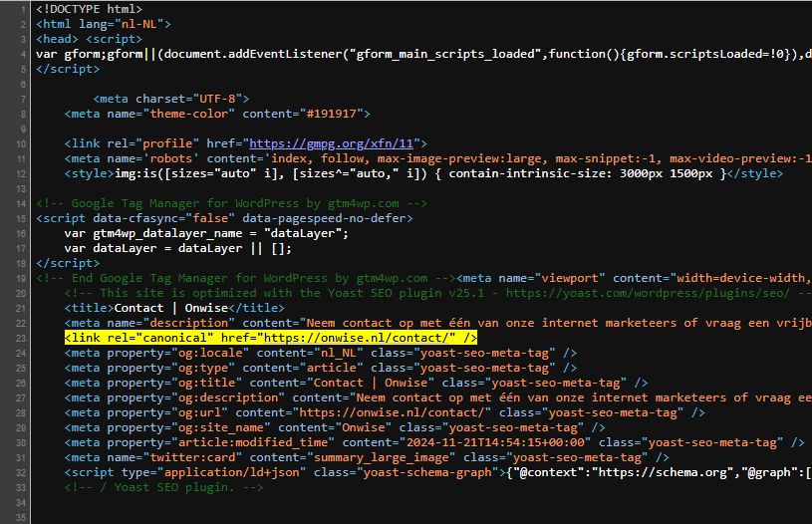
Task: Click line number 23 in the gutter
Action: [21, 338]
